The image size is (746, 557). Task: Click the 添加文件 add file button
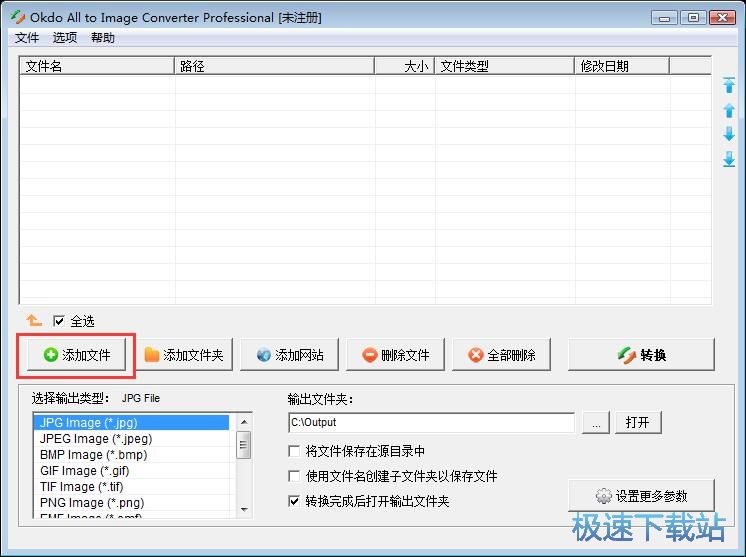(77, 355)
